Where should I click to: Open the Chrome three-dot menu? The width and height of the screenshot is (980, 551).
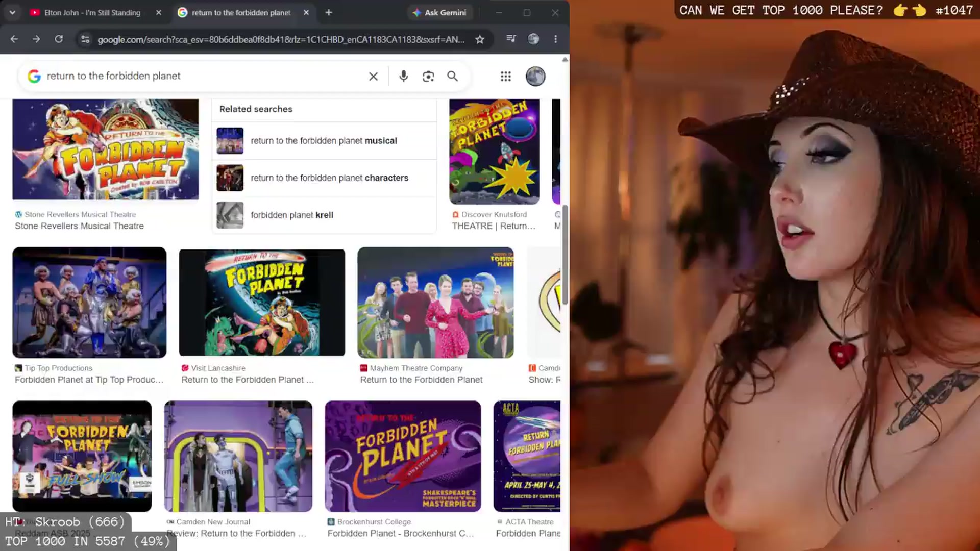pos(556,39)
